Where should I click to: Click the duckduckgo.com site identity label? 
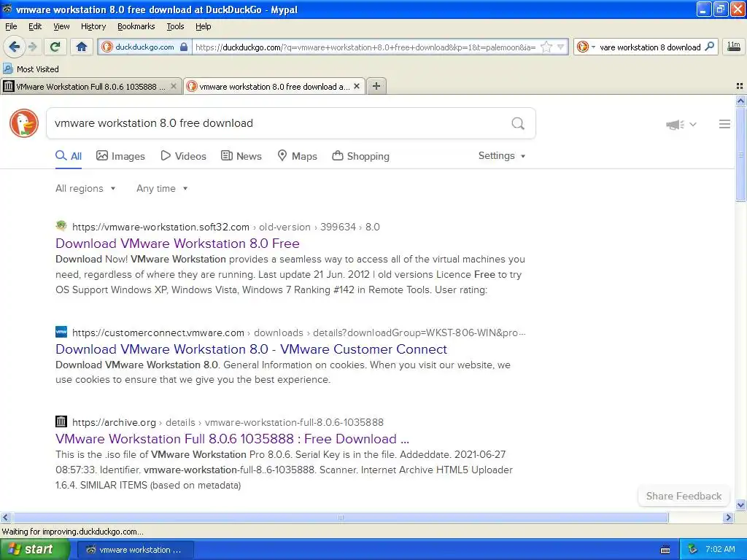click(x=144, y=47)
